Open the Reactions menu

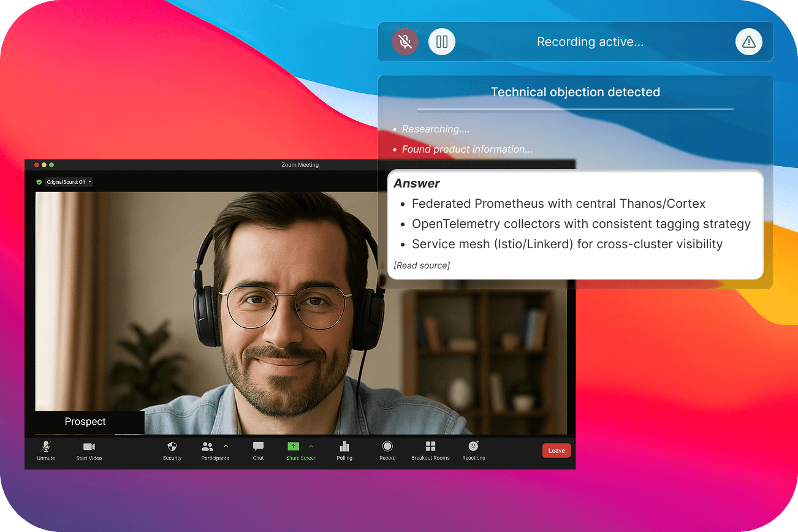click(x=473, y=450)
